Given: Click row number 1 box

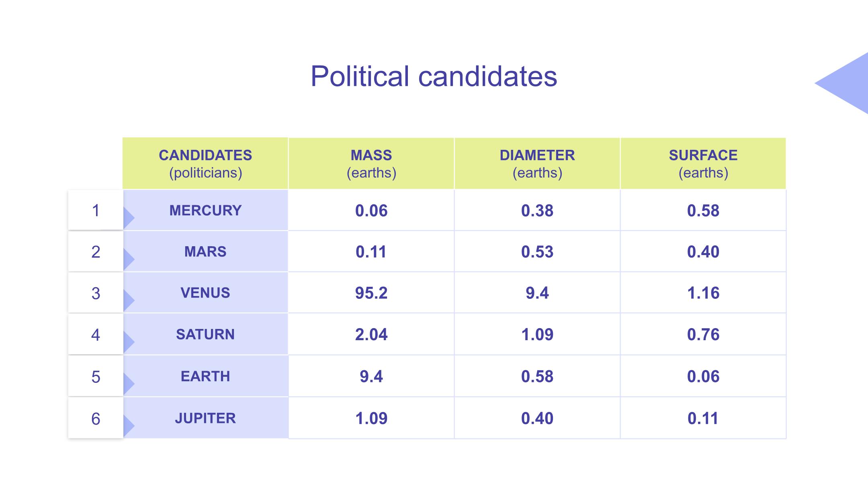Looking at the screenshot, I should 96,210.
